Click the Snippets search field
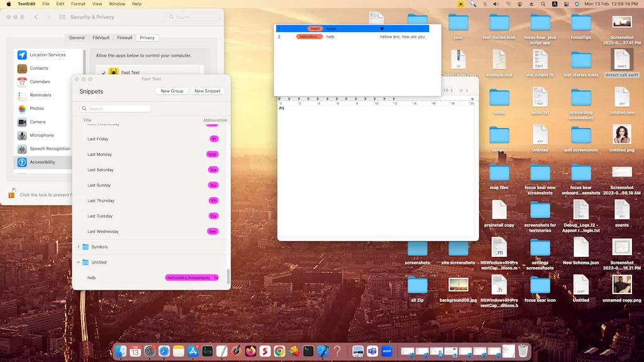The height and width of the screenshot is (362, 644). point(114,108)
